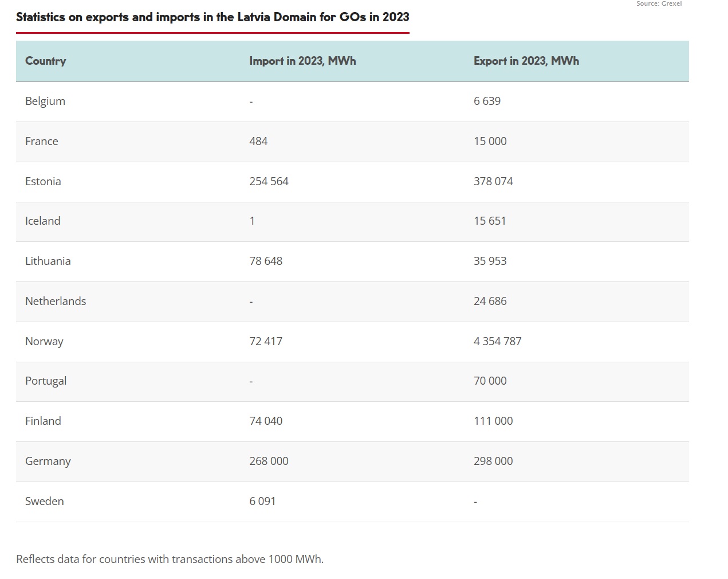Click the table title about Latvia Domain GOs
728x579 pixels.
(213, 17)
